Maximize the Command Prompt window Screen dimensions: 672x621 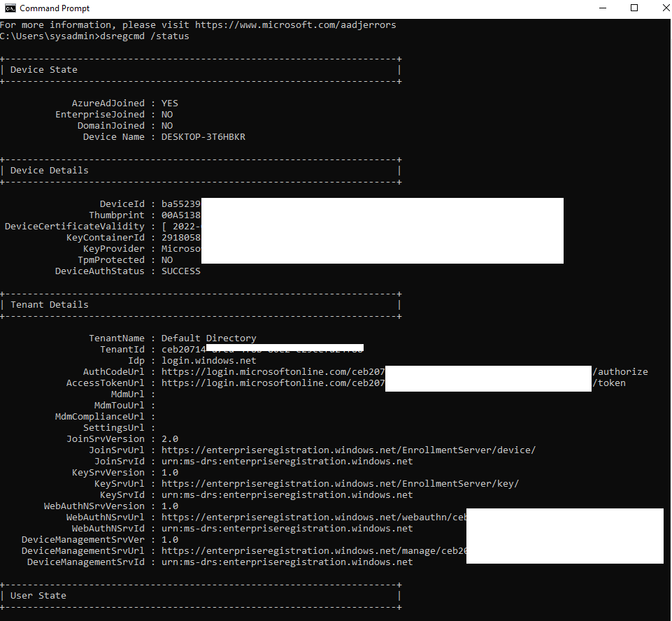pyautogui.click(x=634, y=8)
